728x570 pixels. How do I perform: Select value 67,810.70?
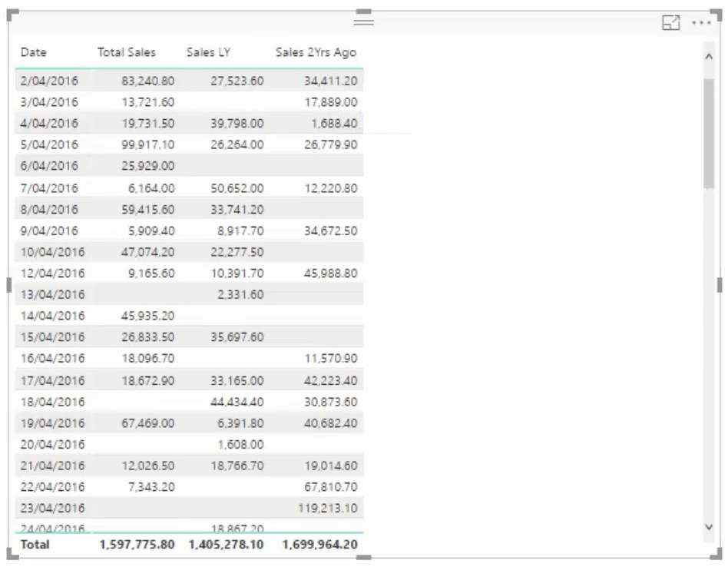click(x=330, y=489)
